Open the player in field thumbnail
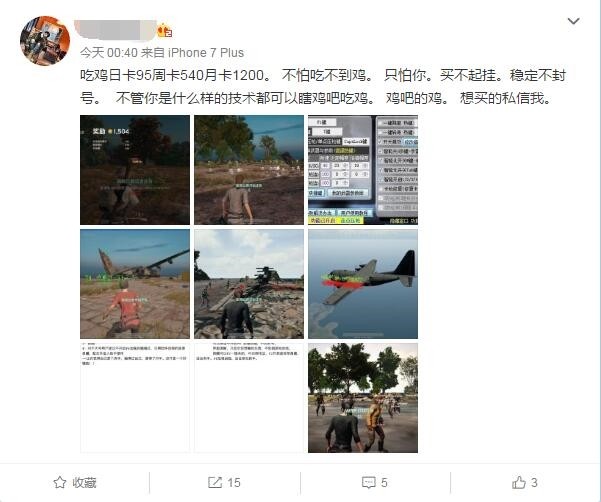The width and height of the screenshot is (601, 502). [249, 170]
